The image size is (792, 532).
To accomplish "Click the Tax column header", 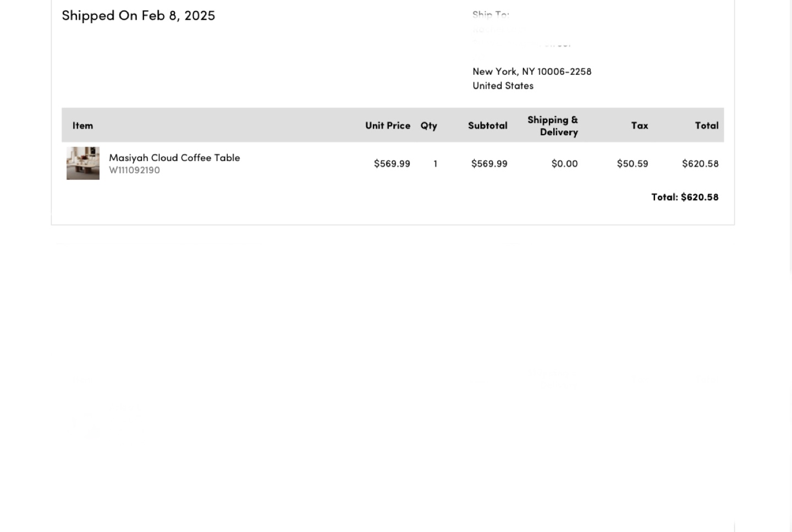I will tap(640, 125).
